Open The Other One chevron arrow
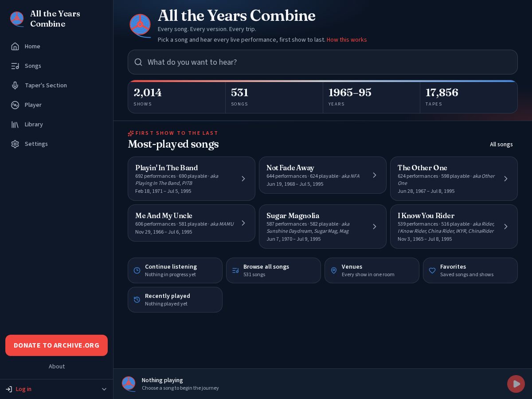 (506, 179)
